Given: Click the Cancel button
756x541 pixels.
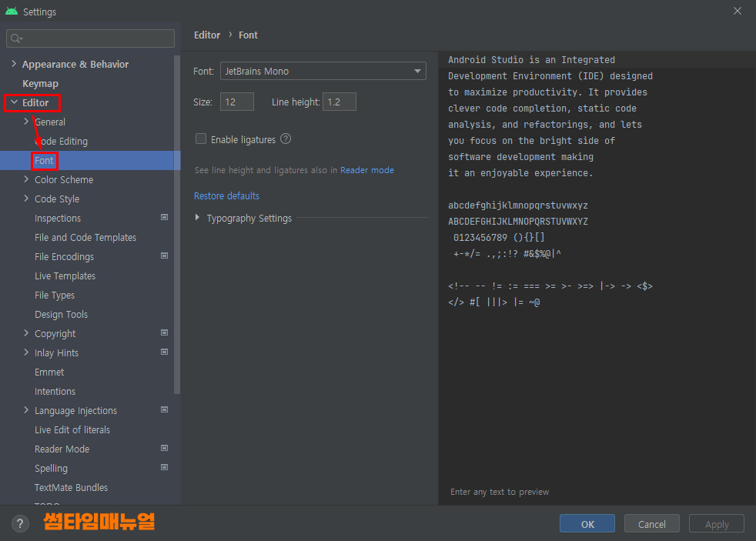Looking at the screenshot, I should pos(651,523).
